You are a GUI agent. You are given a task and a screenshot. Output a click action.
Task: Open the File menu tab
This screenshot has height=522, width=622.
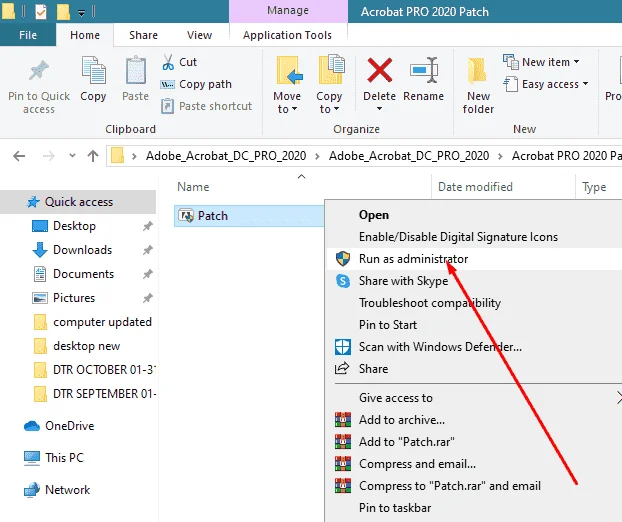pyautogui.click(x=28, y=35)
